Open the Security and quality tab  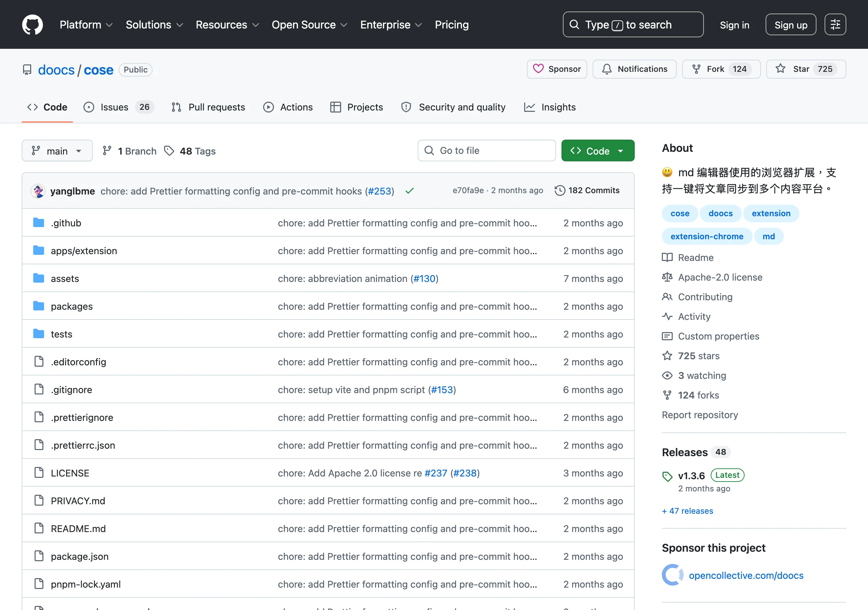pyautogui.click(x=453, y=107)
